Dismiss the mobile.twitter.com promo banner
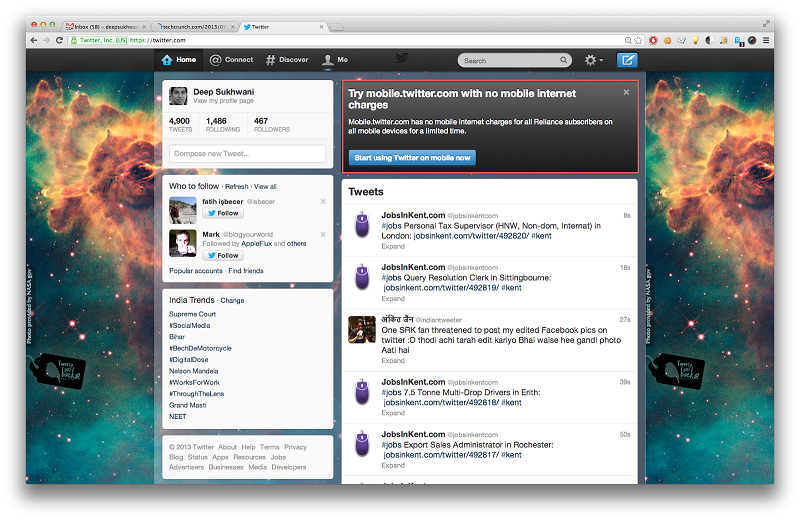Viewport: 800px width, 520px height. pyautogui.click(x=626, y=92)
